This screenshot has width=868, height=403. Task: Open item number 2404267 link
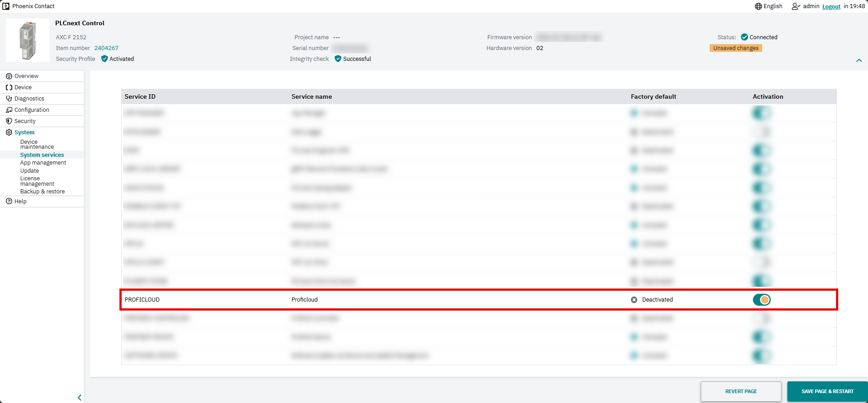click(x=106, y=48)
